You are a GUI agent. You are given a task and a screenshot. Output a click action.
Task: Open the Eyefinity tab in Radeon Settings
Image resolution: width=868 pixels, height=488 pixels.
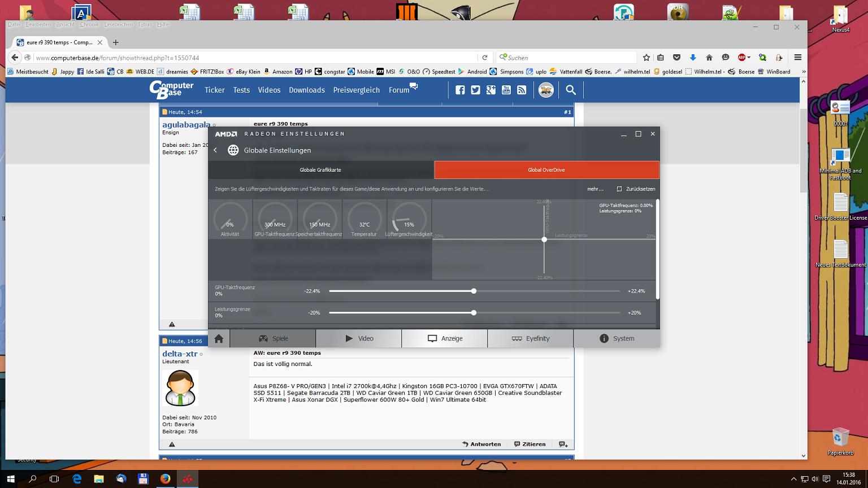coord(531,338)
